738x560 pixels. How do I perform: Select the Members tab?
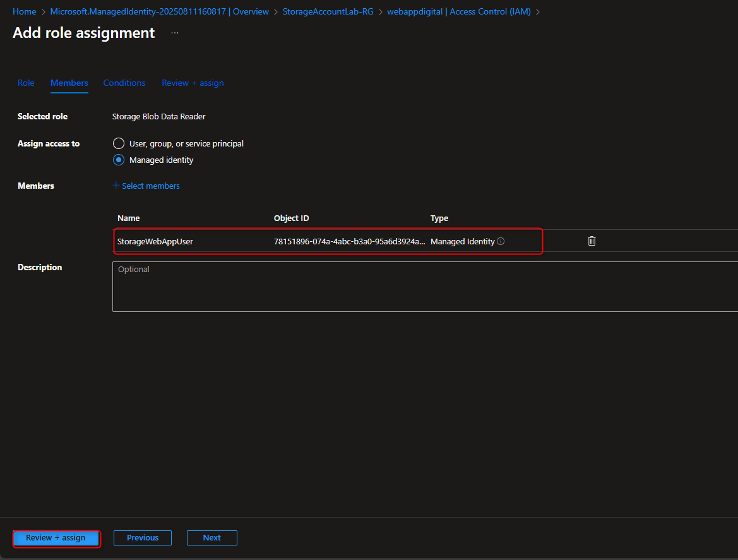pos(69,83)
